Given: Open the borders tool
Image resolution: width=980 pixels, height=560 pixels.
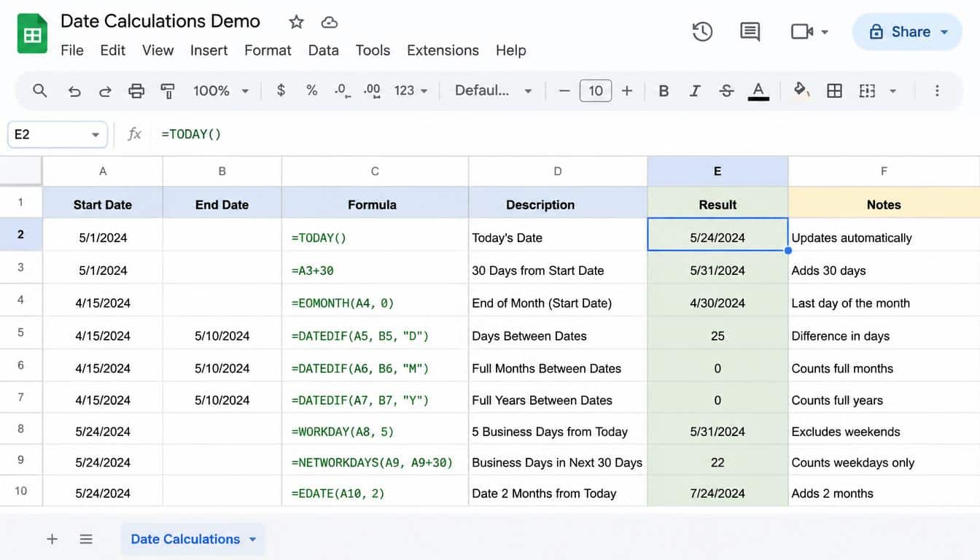Looking at the screenshot, I should 834,90.
